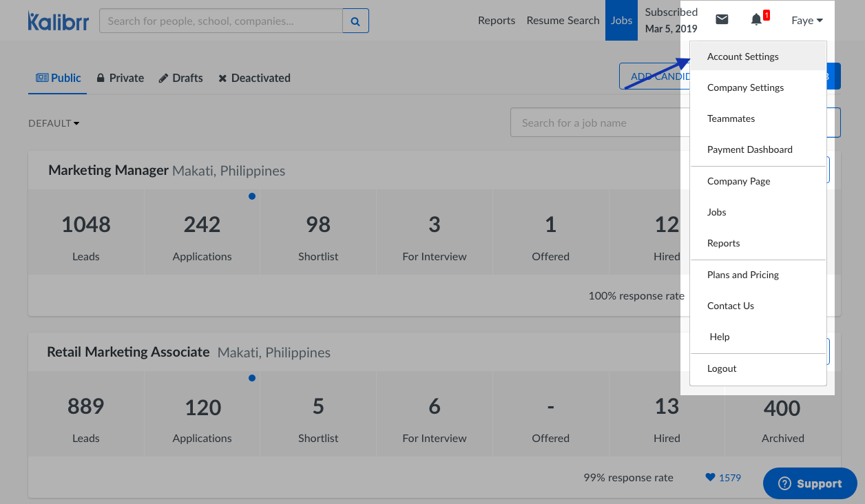Click the search for a job name field
The width and height of the screenshot is (865, 504).
(x=596, y=123)
